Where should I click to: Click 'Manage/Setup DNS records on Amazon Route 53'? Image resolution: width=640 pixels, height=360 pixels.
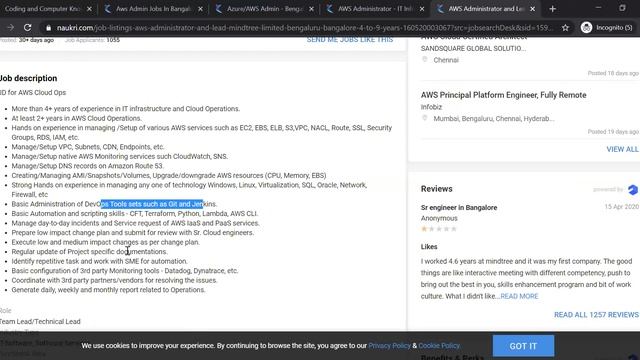(x=87, y=166)
